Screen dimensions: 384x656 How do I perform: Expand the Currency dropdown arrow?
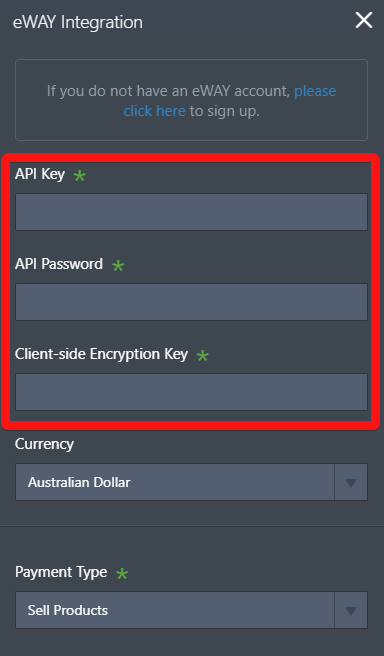351,482
